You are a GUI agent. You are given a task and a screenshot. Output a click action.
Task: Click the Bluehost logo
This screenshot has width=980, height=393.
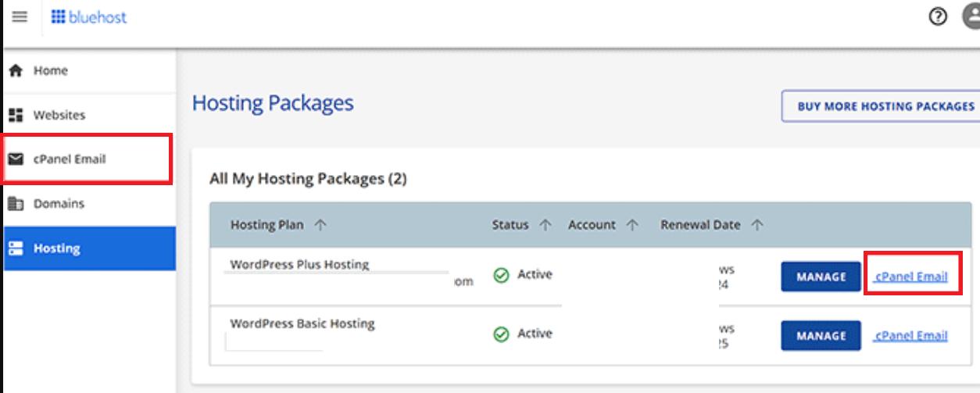[88, 17]
